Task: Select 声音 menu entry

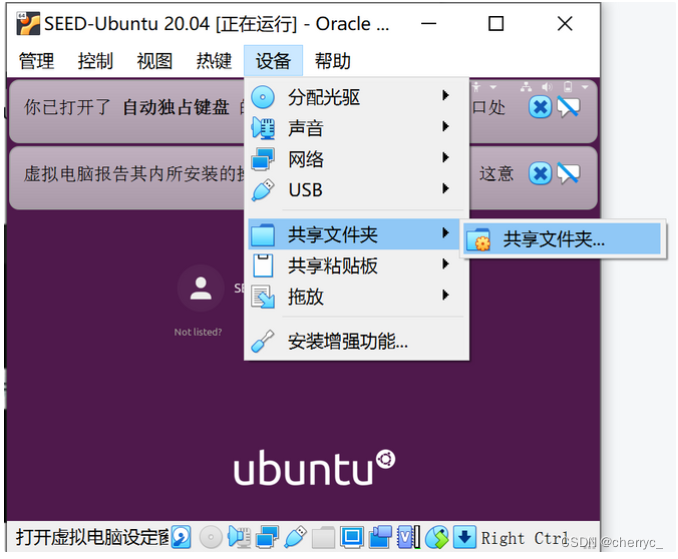Action: pyautogui.click(x=356, y=128)
